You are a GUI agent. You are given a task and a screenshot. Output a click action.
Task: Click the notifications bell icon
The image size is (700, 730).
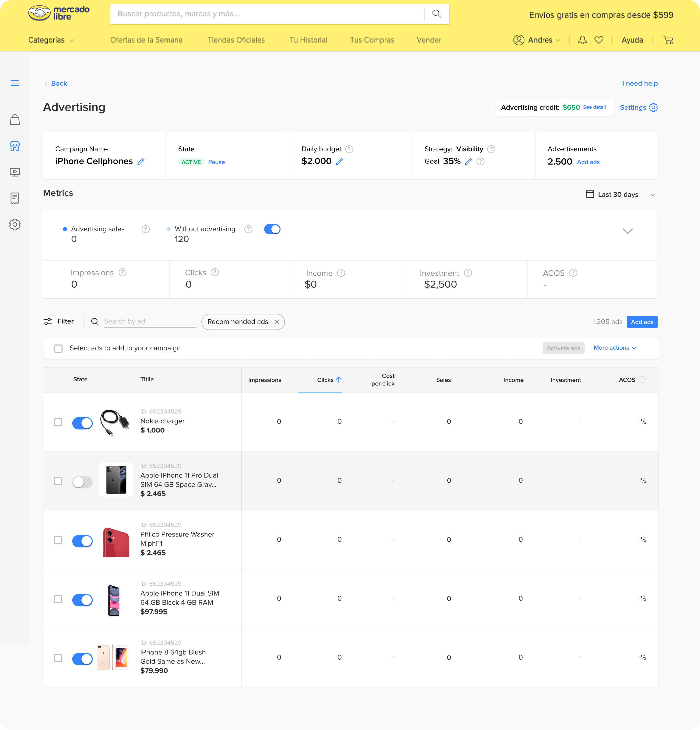click(582, 40)
